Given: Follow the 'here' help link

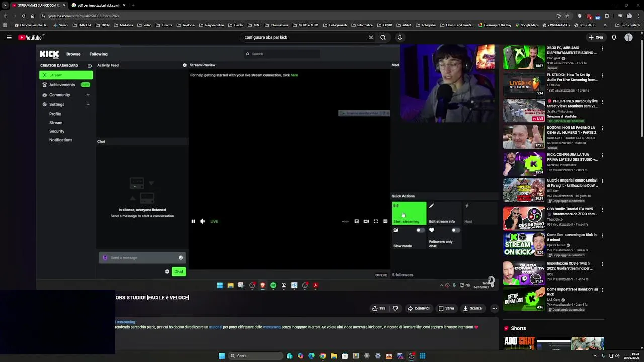Looking at the screenshot, I should [294, 75].
